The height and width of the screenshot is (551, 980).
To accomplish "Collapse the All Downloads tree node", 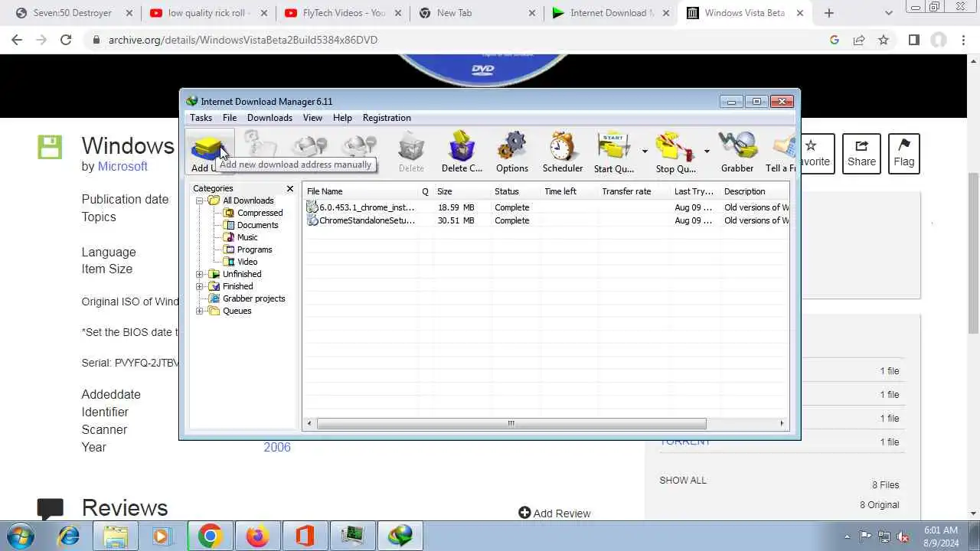I will [200, 201].
